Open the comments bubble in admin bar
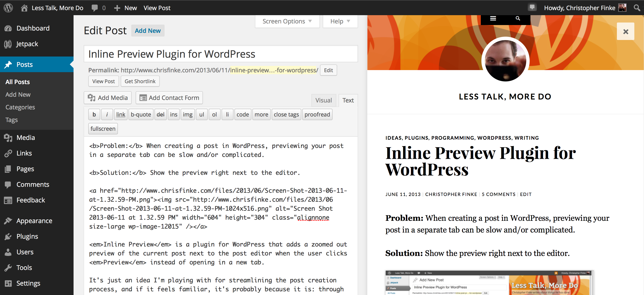The width and height of the screenshot is (644, 295). [x=94, y=8]
